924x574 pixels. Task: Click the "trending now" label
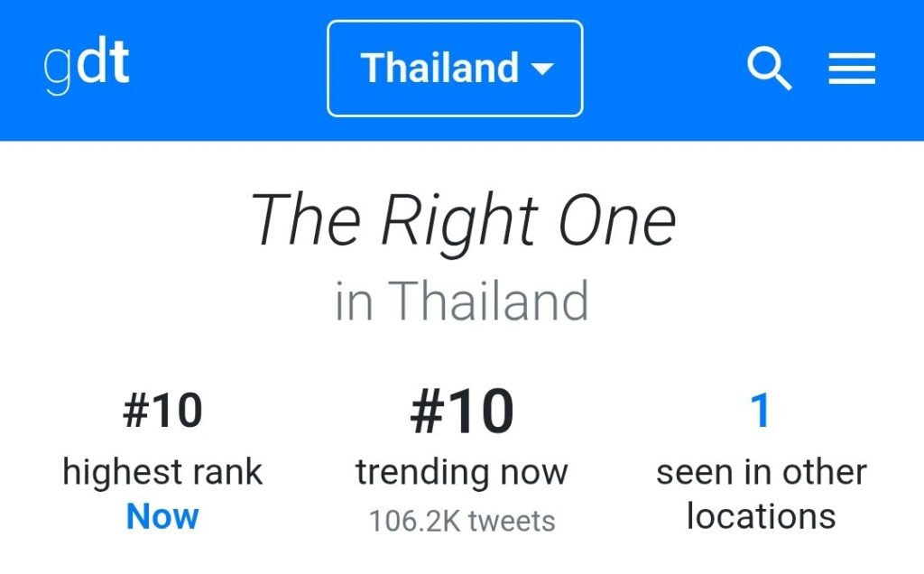(x=461, y=472)
